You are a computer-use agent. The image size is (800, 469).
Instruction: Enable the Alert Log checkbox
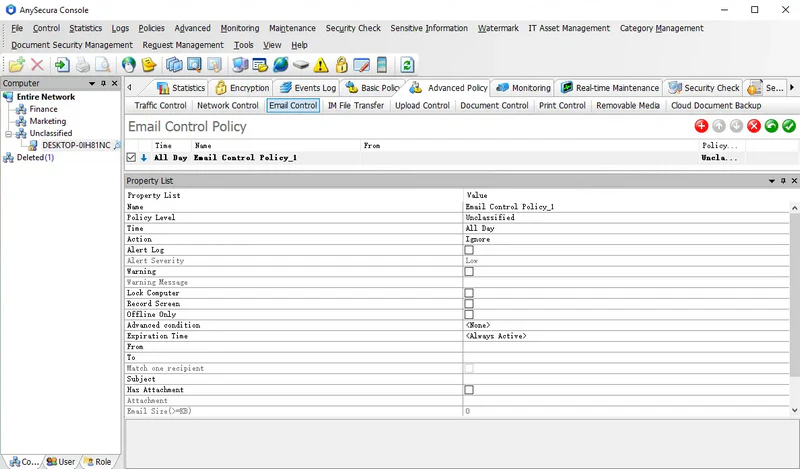coord(469,250)
